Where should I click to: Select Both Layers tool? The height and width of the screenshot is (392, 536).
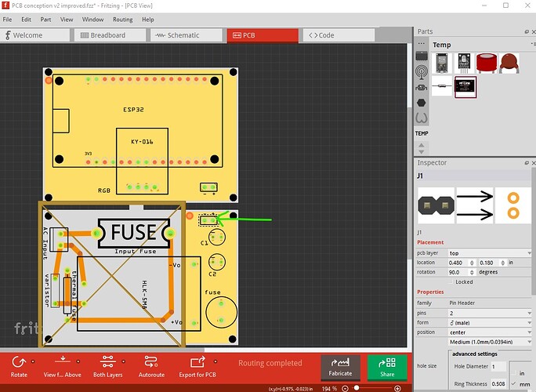pyautogui.click(x=107, y=366)
